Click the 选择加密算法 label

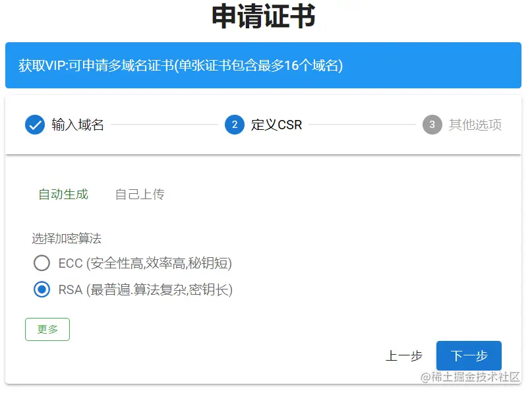(67, 239)
